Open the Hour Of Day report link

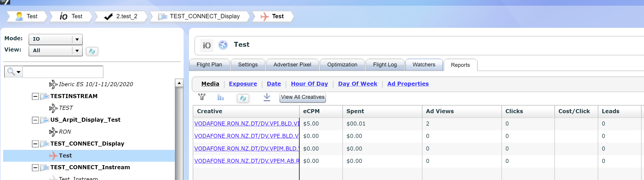pyautogui.click(x=309, y=84)
